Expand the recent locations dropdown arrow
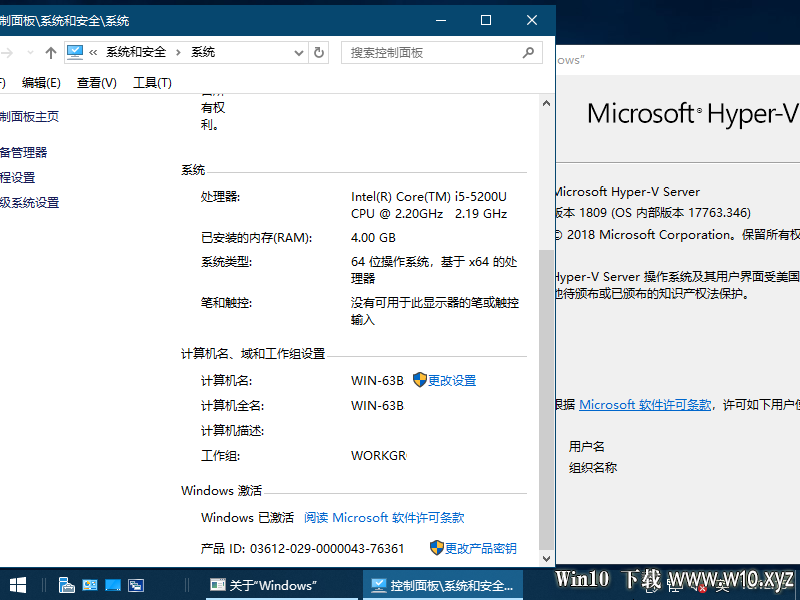This screenshot has width=800, height=600. [x=30, y=53]
